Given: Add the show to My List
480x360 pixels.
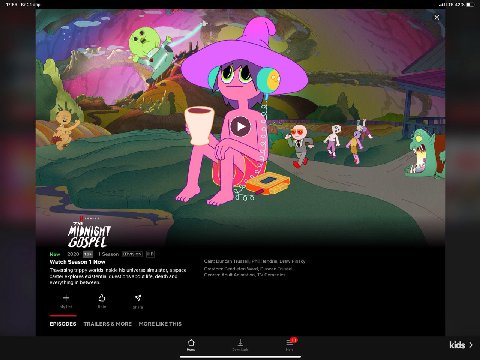Looking at the screenshot, I should pos(66,301).
